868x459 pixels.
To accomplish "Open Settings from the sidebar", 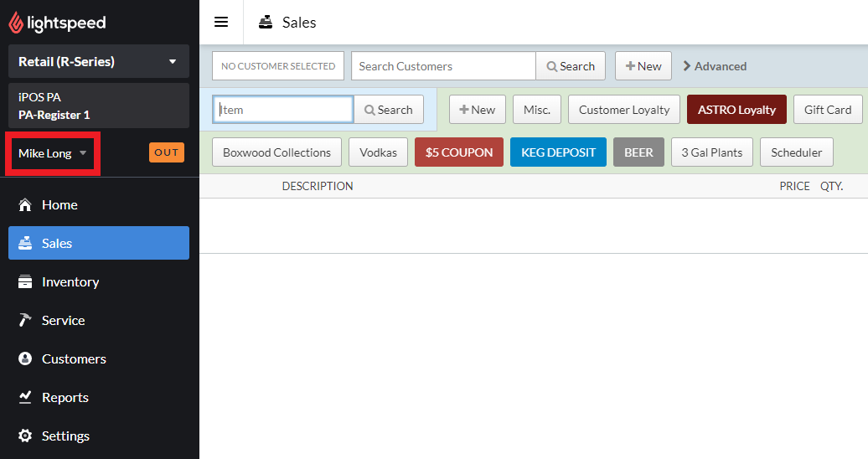I will coord(65,436).
